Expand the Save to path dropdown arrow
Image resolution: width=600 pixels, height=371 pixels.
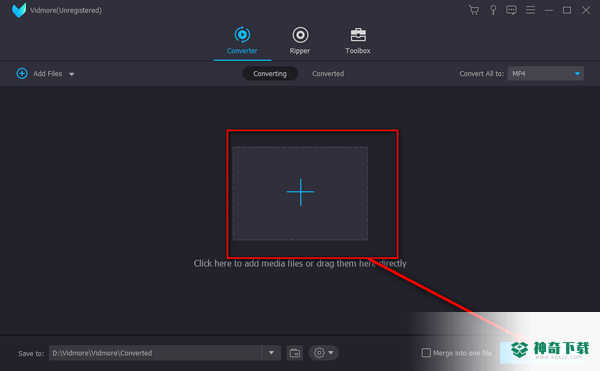tap(271, 353)
